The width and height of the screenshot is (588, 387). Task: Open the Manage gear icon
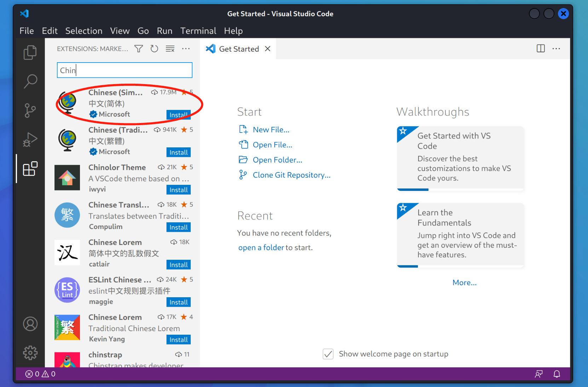tap(30, 353)
